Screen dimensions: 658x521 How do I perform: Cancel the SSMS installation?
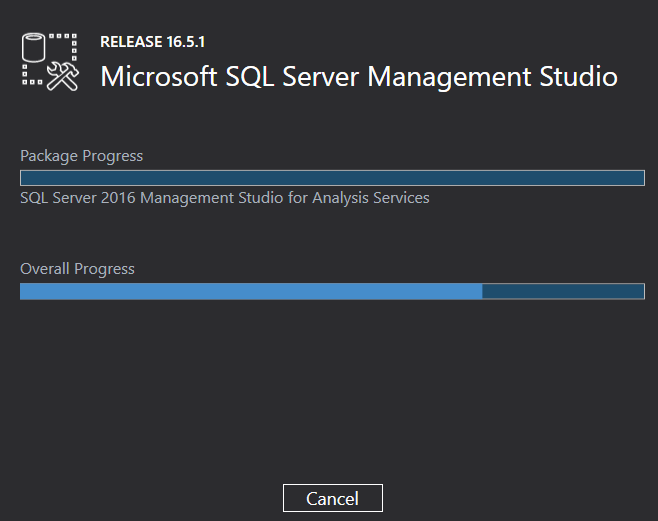click(332, 498)
